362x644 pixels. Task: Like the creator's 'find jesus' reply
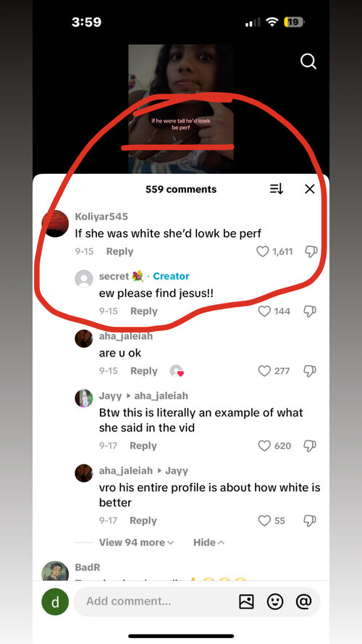tap(264, 311)
